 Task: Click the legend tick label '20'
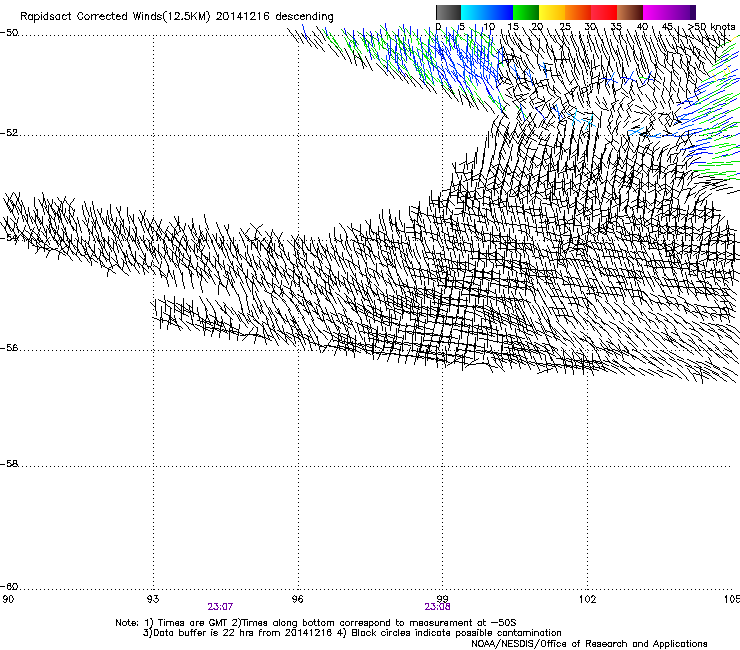(537, 26)
